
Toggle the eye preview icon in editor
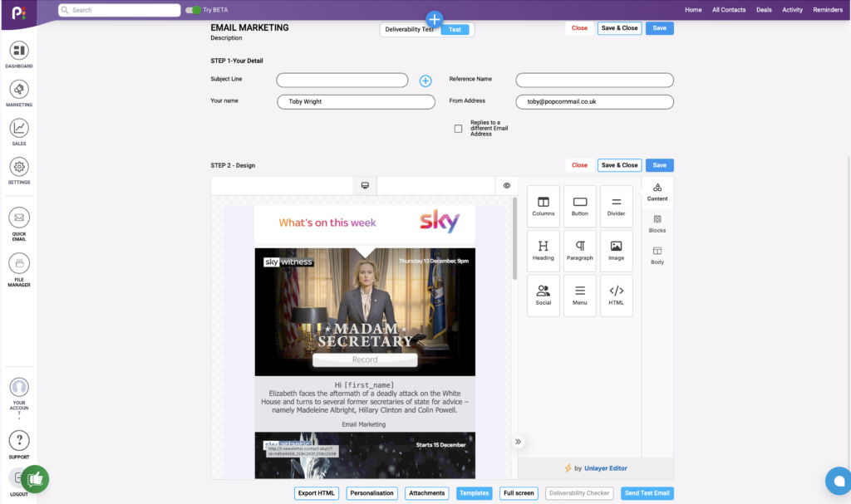coord(507,185)
